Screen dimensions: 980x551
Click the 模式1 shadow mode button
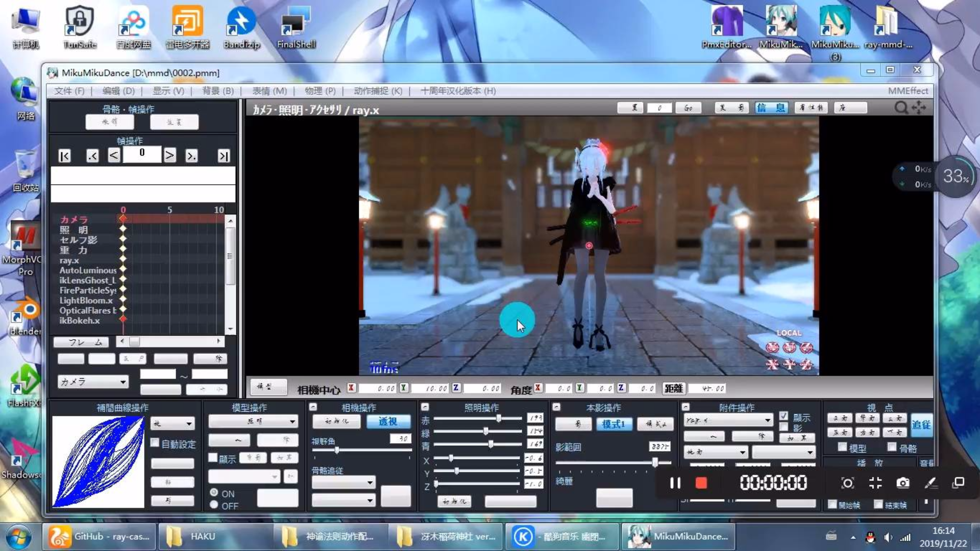[614, 424]
